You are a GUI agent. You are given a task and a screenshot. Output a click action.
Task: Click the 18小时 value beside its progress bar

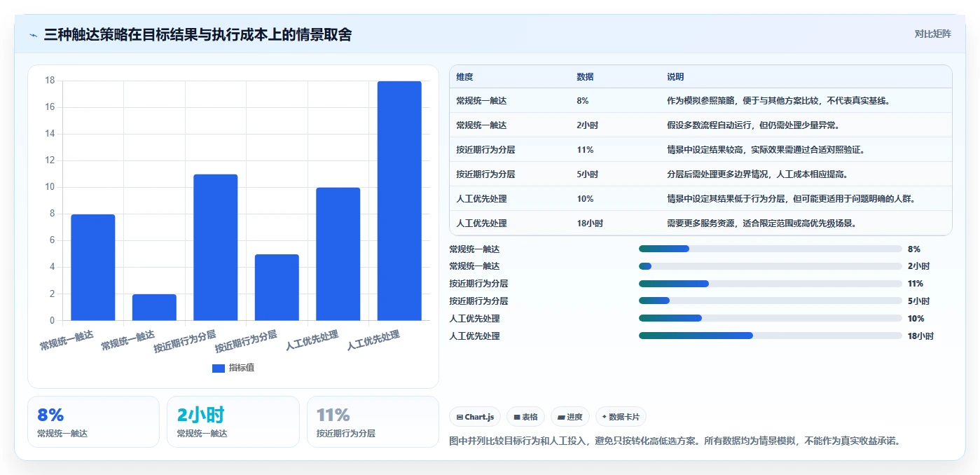(920, 336)
